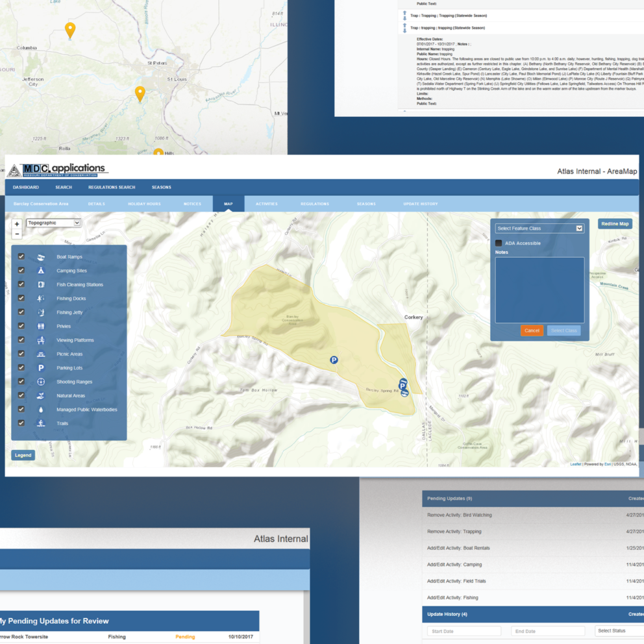Select the Boat Ramps legend icon
Image resolution: width=644 pixels, height=644 pixels.
pyautogui.click(x=40, y=256)
